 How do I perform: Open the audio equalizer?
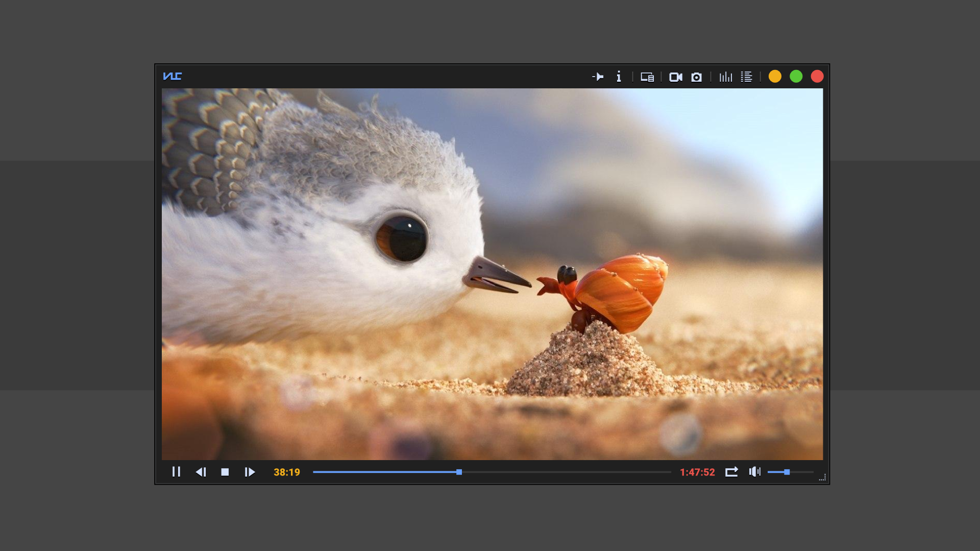coord(725,77)
